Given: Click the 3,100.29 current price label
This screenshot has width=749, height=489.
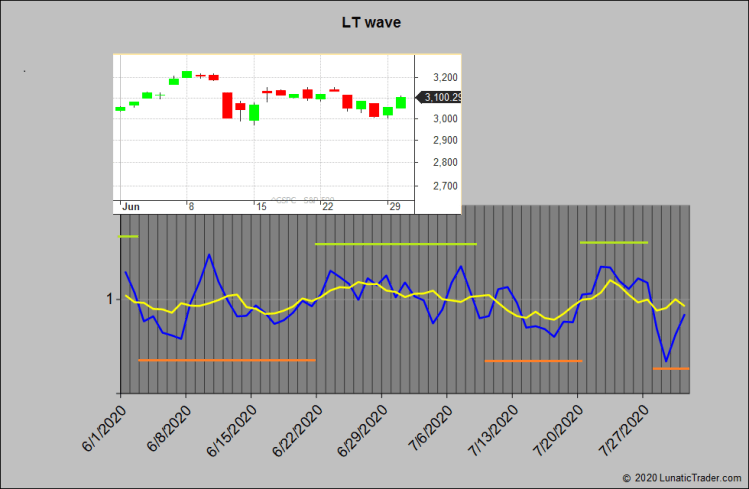Looking at the screenshot, I should [441, 97].
